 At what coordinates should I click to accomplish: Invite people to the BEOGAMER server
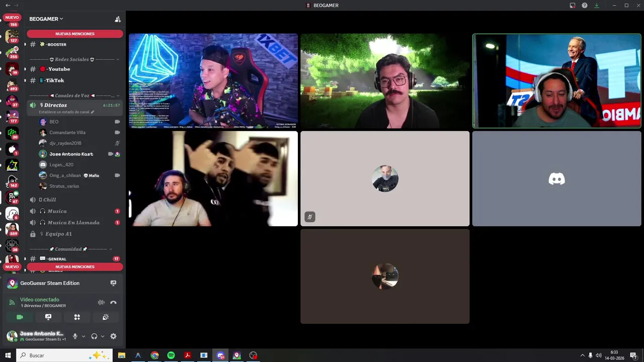point(118,19)
